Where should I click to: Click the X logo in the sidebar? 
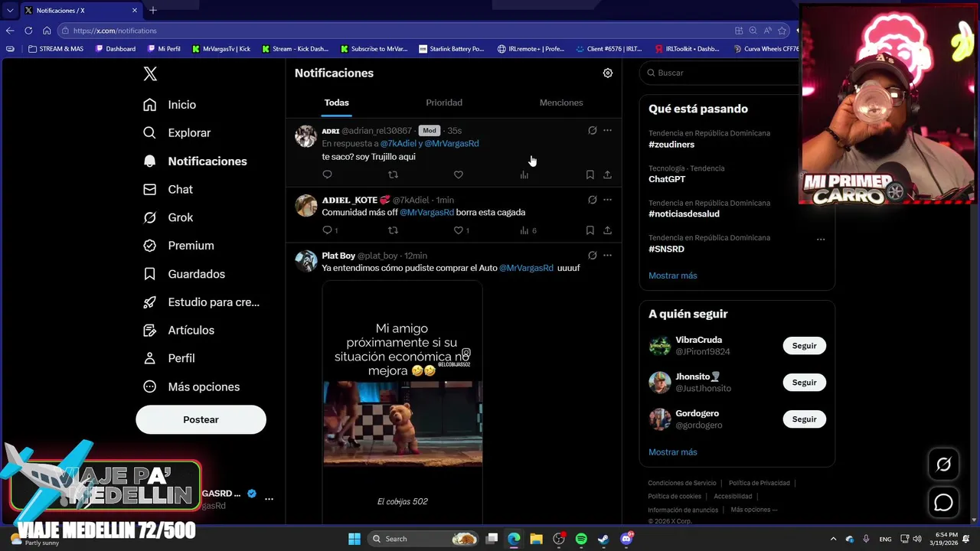pos(150,73)
